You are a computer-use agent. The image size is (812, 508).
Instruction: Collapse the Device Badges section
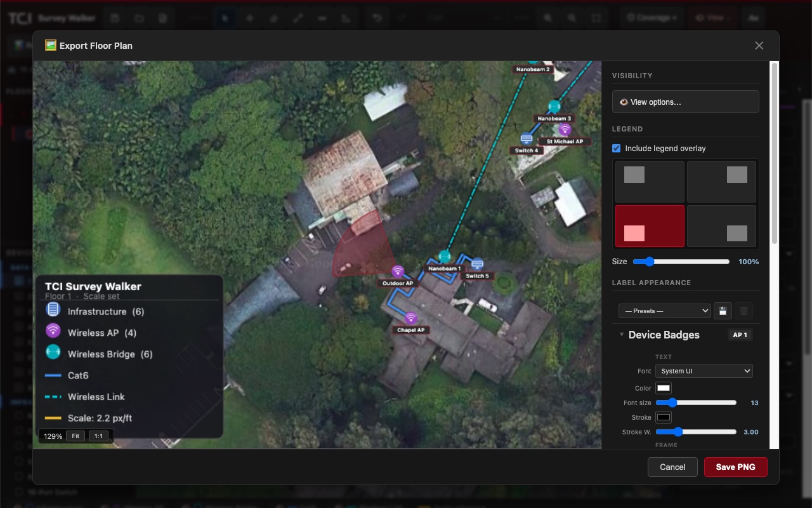coord(622,335)
